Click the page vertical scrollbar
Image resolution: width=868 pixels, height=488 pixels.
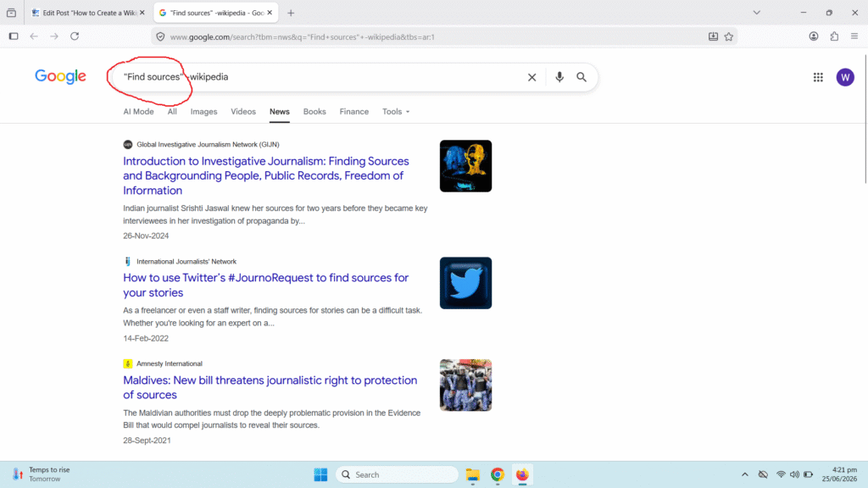click(865, 119)
